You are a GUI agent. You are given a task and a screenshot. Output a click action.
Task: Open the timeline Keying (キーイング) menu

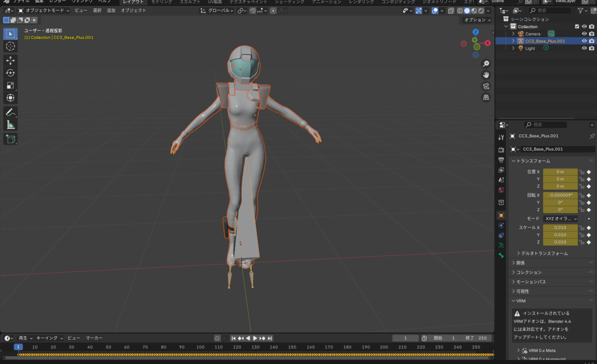tap(49, 338)
